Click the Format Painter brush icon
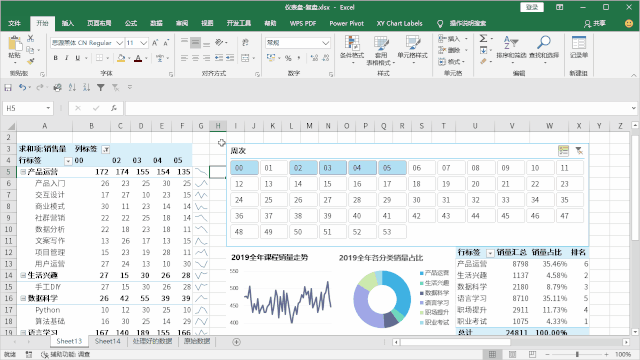 coord(31,61)
